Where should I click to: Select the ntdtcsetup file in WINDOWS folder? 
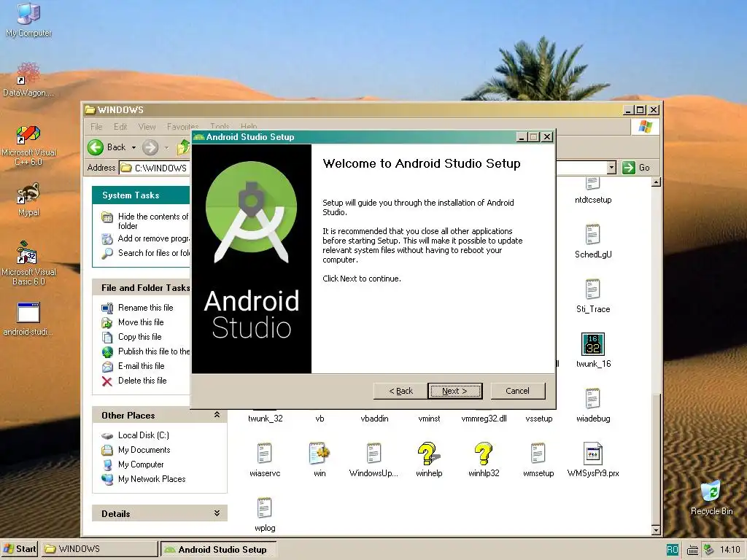click(x=592, y=190)
